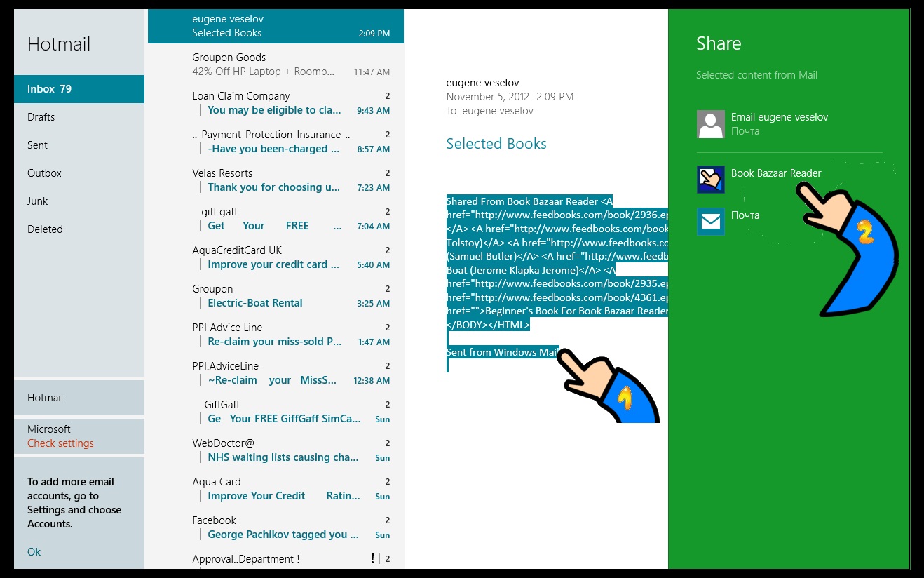Screen dimensions: 924x578
Task: Open the Junk folder
Action: 79,201
